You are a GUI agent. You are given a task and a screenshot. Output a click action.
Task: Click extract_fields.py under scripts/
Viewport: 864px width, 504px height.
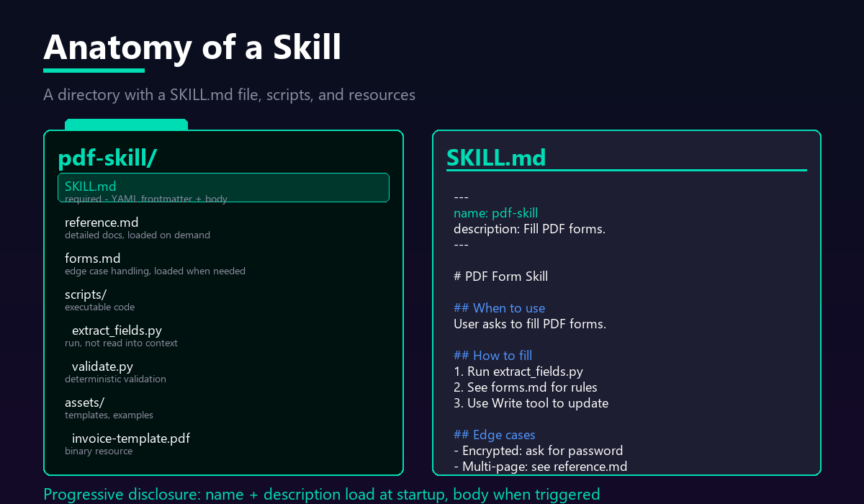click(x=117, y=330)
